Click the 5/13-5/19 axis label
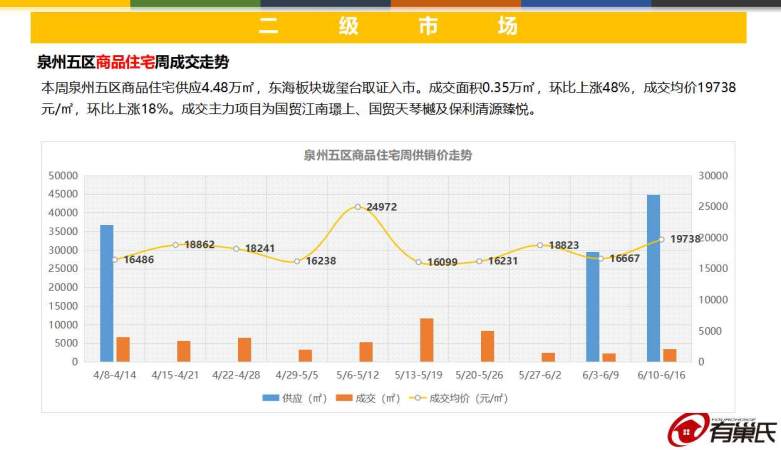This screenshot has width=781, height=450. (418, 375)
